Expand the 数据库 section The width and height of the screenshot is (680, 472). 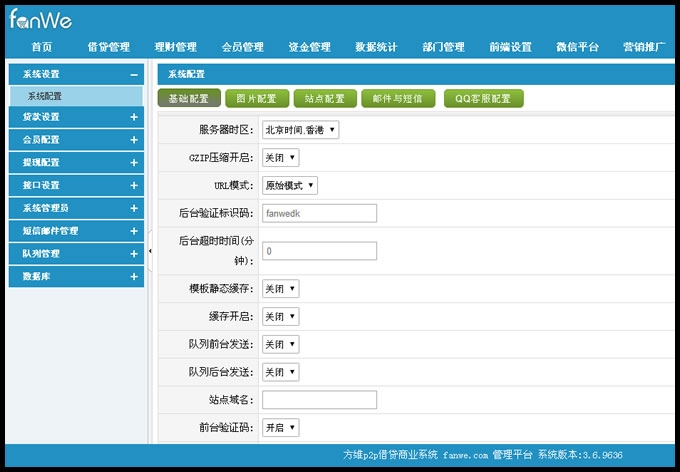pos(76,276)
